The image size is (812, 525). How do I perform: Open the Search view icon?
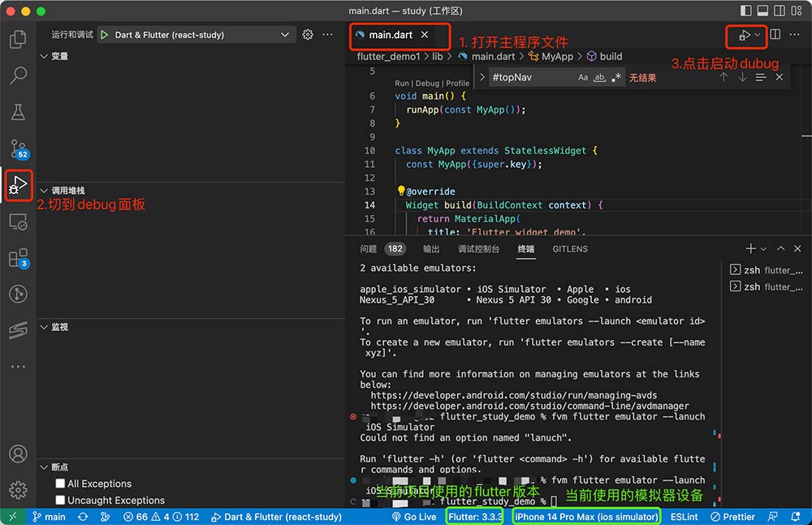18,75
